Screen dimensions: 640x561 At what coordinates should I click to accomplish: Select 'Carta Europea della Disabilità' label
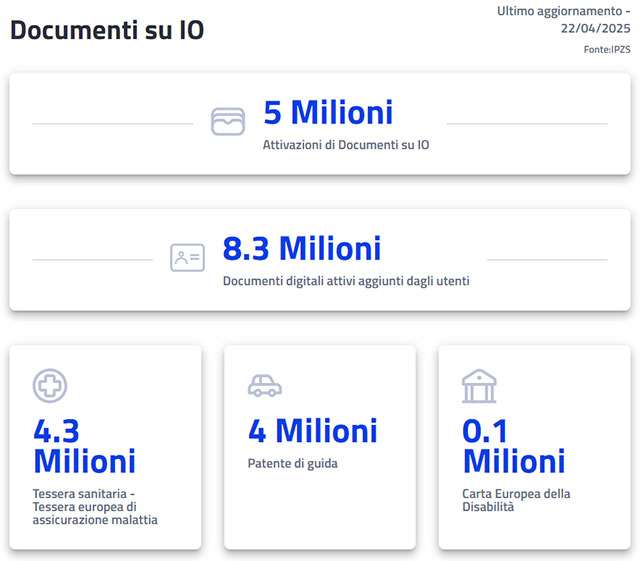(x=516, y=500)
